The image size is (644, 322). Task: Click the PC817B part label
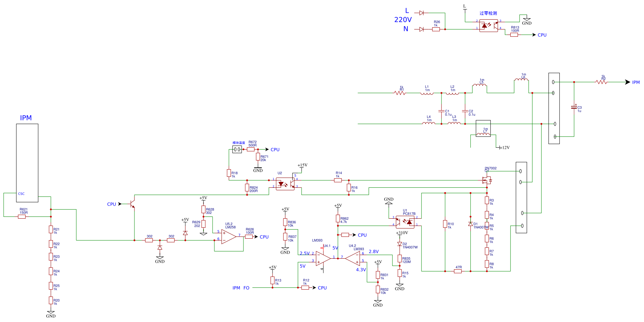click(x=409, y=214)
